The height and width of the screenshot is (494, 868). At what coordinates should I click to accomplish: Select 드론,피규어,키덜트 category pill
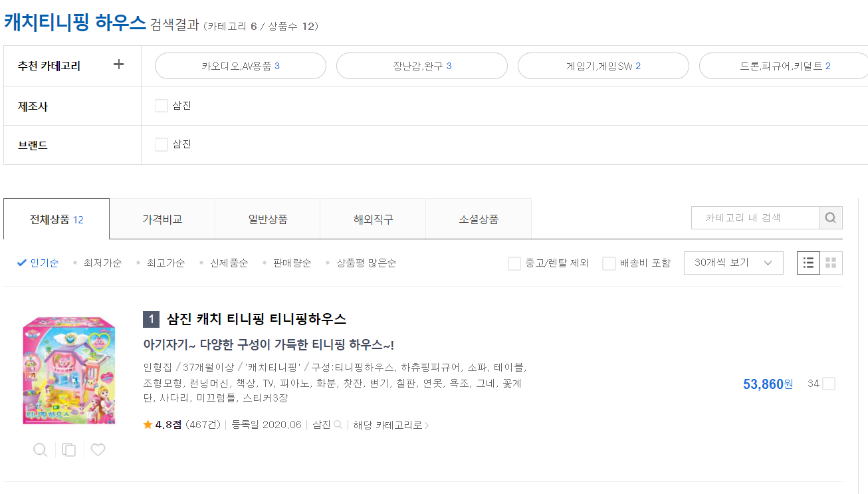coord(784,66)
